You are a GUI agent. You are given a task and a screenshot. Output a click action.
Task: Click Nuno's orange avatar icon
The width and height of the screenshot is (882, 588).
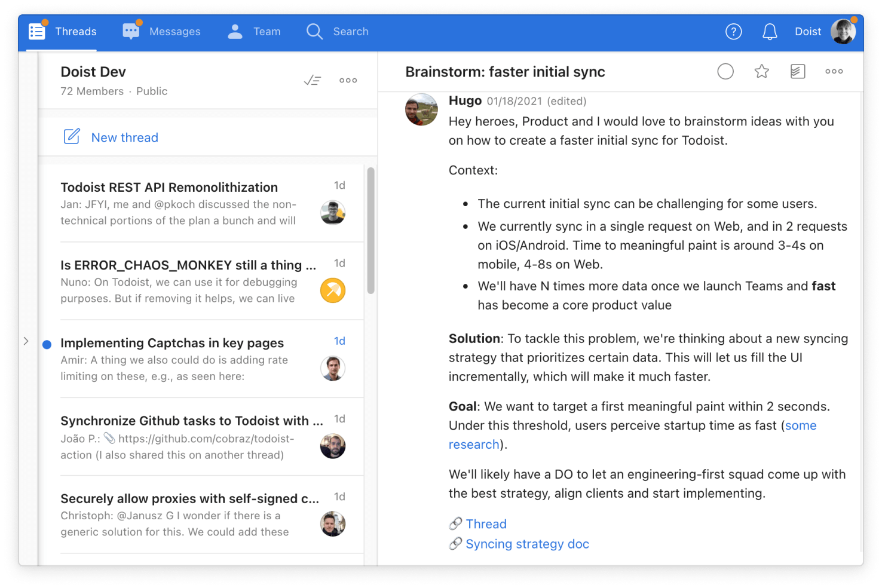click(333, 290)
